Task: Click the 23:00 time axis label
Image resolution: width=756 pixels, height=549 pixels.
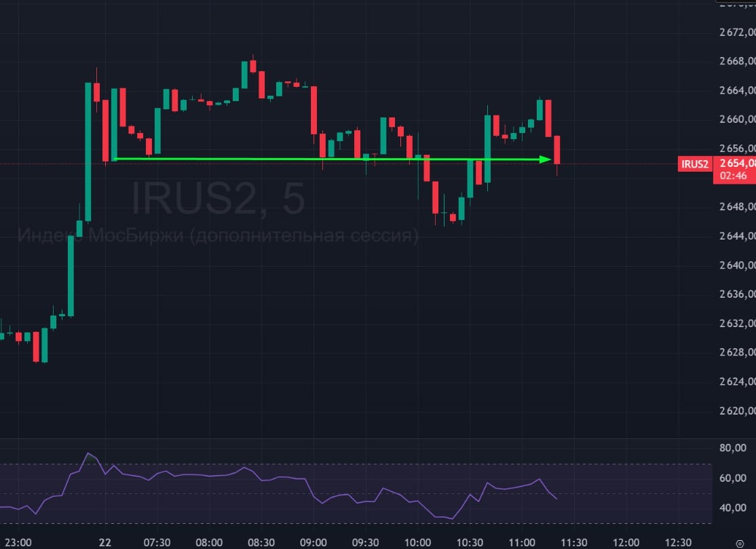Action: (18, 542)
